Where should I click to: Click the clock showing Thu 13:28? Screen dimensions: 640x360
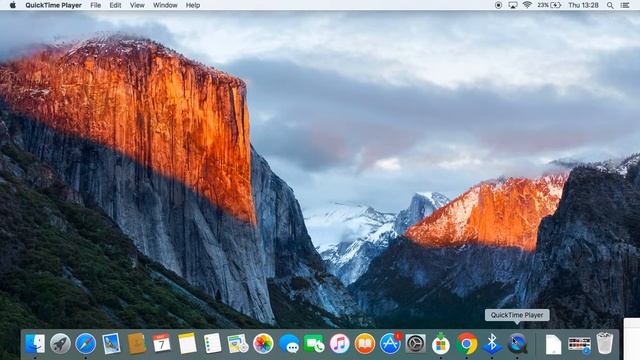[583, 5]
